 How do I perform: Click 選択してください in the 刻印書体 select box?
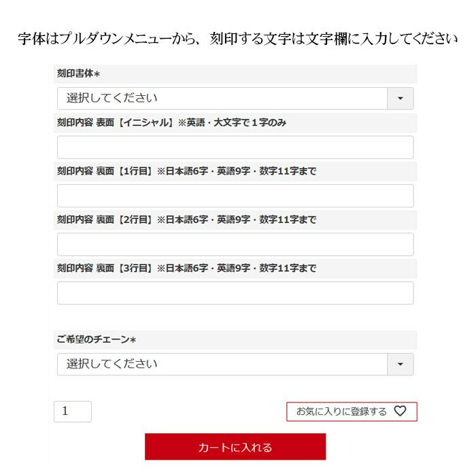click(112, 99)
